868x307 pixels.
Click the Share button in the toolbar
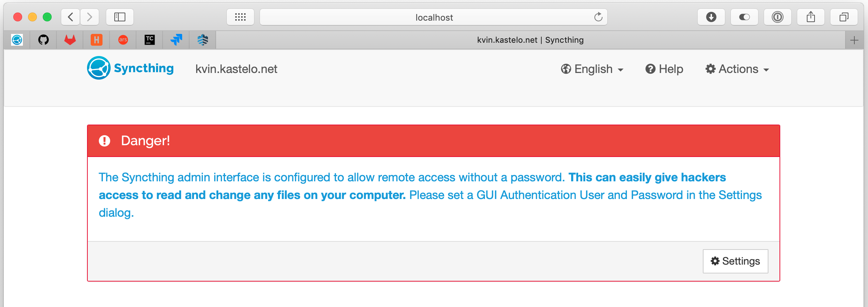click(x=811, y=17)
